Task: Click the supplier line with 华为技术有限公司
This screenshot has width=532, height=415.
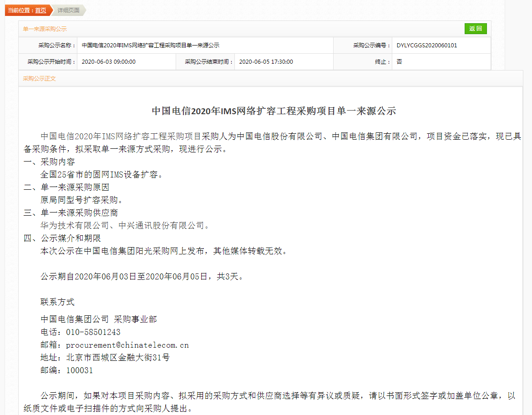Action: coord(125,225)
